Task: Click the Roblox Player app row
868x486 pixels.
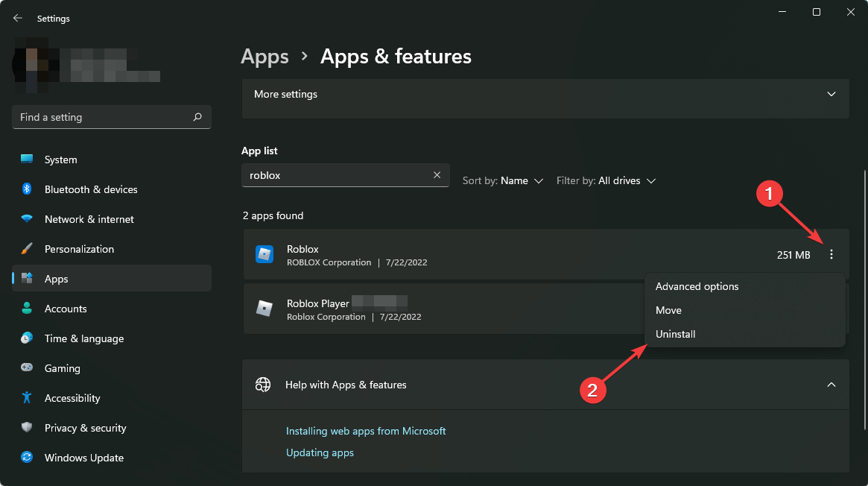Action: pyautogui.click(x=443, y=309)
